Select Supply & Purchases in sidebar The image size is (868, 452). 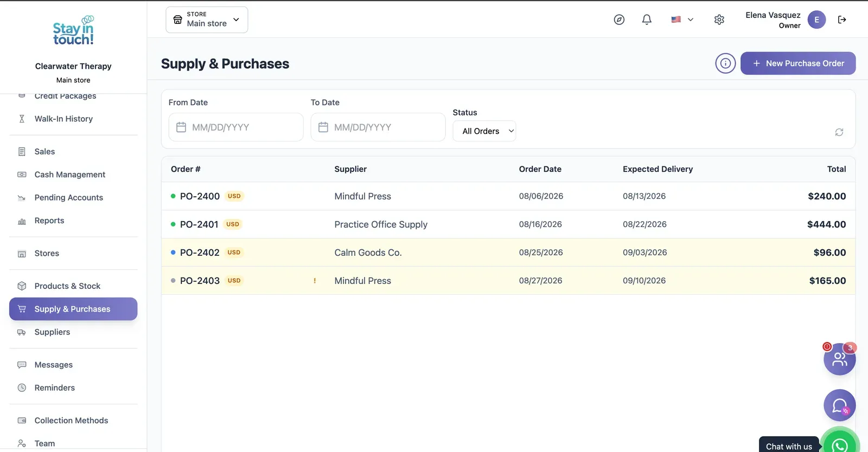coord(73,309)
